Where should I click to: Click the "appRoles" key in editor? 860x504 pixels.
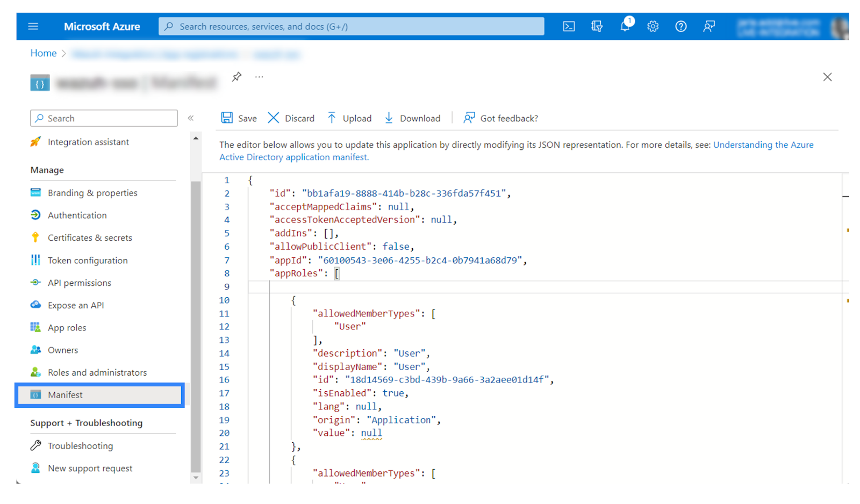point(296,273)
